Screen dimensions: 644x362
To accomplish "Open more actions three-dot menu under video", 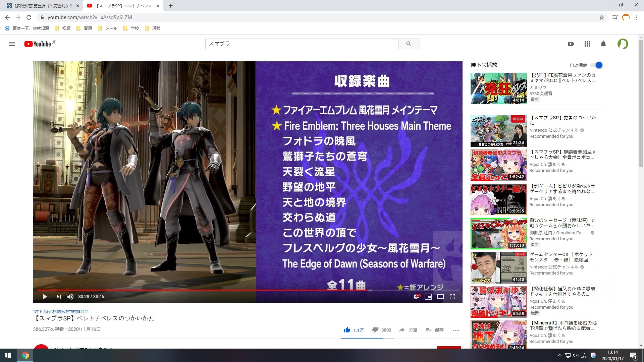I will tap(455, 330).
